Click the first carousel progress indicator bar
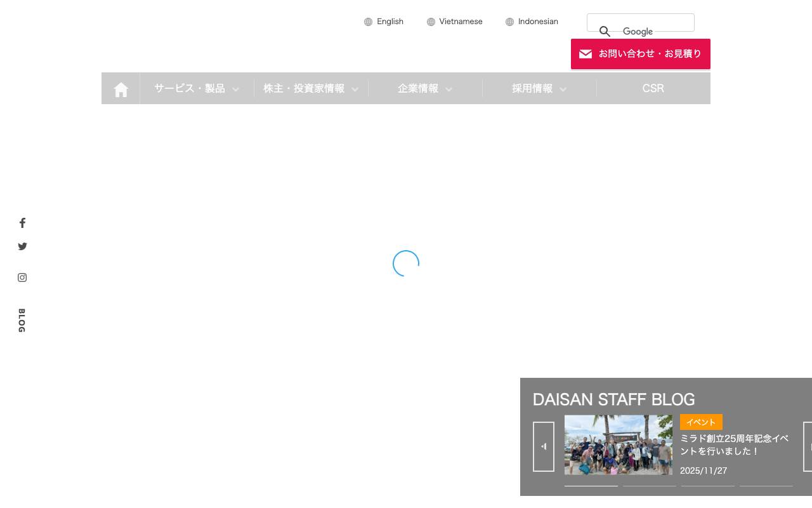 [x=591, y=486]
